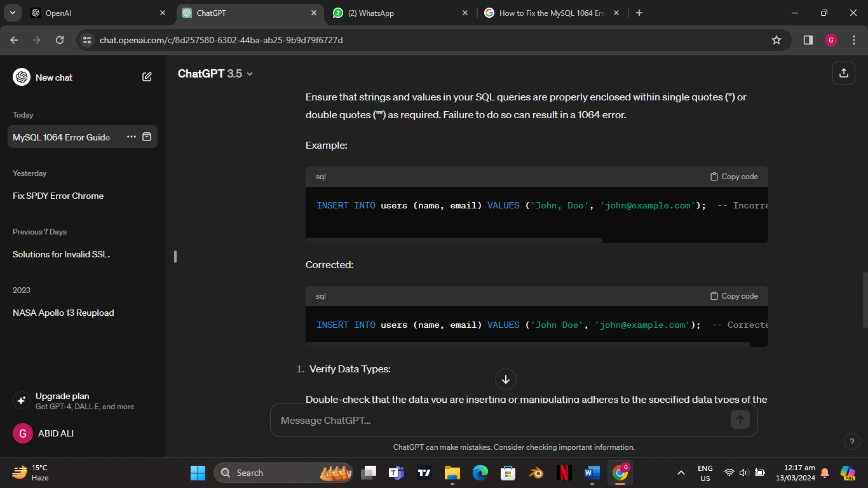Open the help question mark button
The height and width of the screenshot is (488, 868).
852,442
